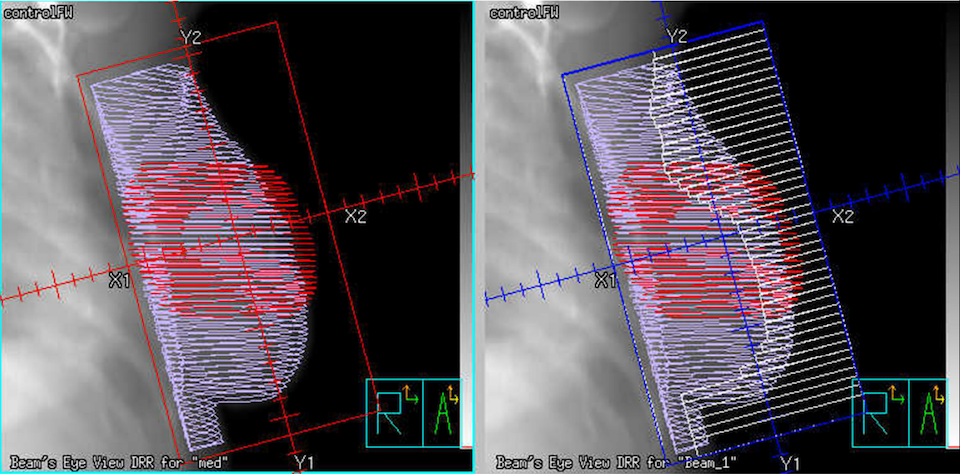Viewport: 960px width, 474px height.
Task: Select the blue X2 jaw label in the Beam_1 view
Action: tap(843, 216)
